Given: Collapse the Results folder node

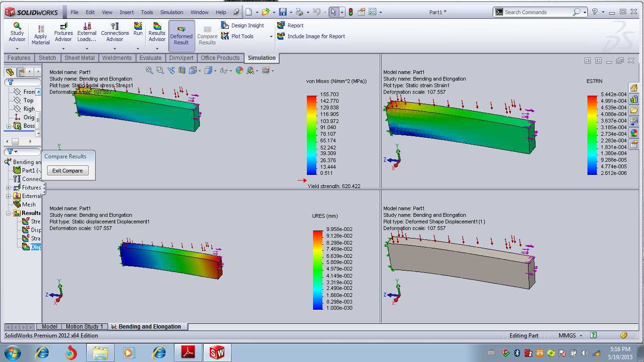Looking at the screenshot, I should click(8, 213).
